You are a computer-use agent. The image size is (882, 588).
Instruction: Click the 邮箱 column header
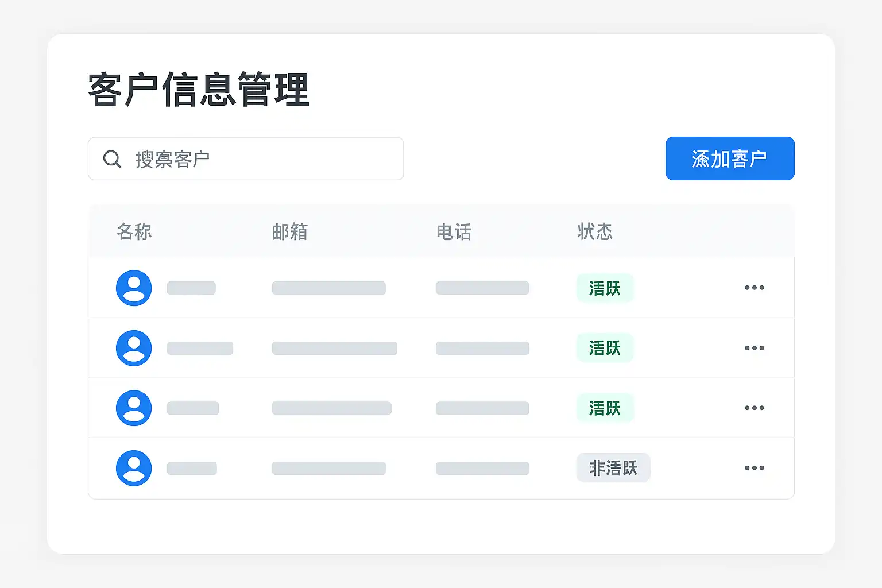click(x=290, y=232)
